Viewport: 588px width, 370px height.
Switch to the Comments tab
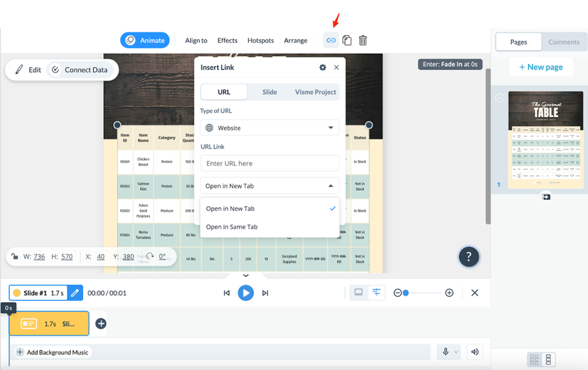tap(563, 42)
